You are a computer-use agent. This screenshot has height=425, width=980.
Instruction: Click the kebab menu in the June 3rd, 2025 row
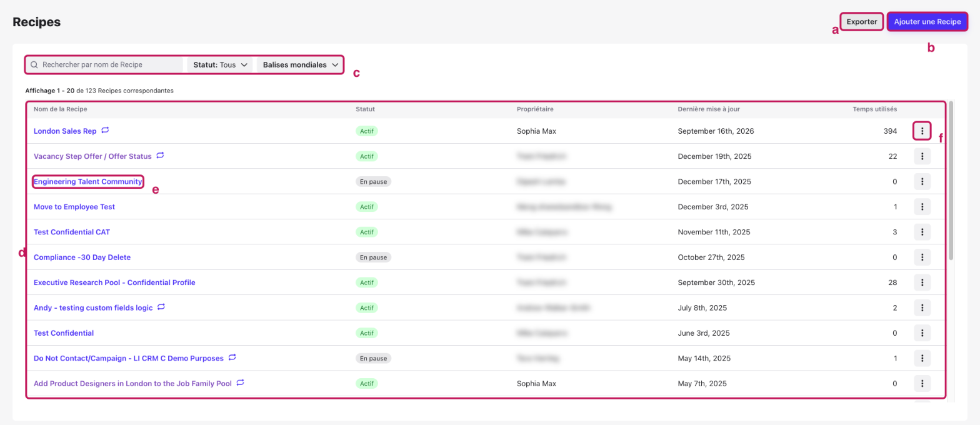(922, 333)
